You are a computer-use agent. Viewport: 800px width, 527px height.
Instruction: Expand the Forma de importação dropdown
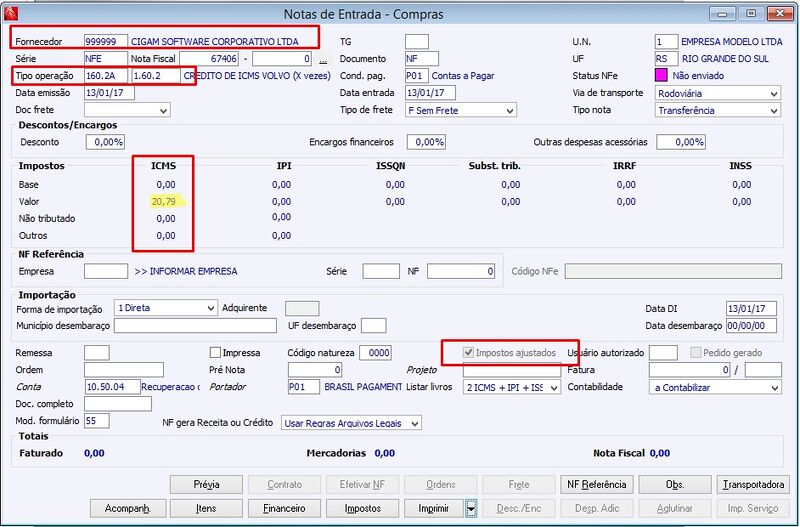tap(166, 308)
